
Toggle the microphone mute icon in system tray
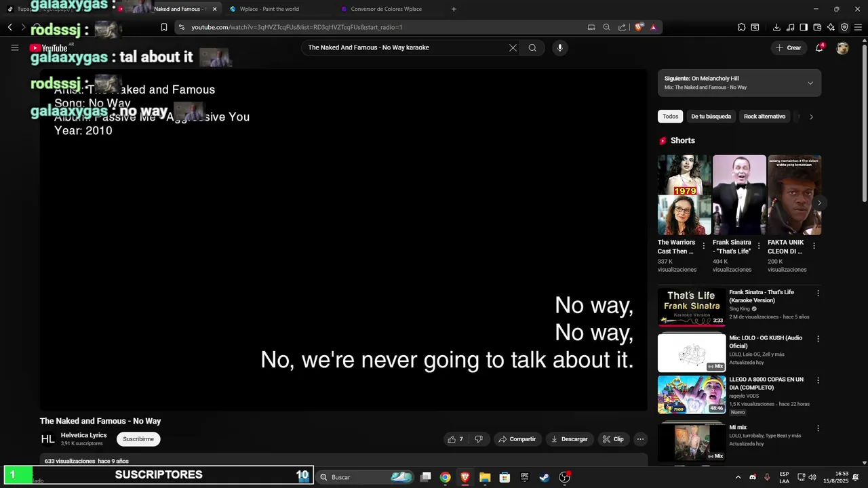pos(767,477)
